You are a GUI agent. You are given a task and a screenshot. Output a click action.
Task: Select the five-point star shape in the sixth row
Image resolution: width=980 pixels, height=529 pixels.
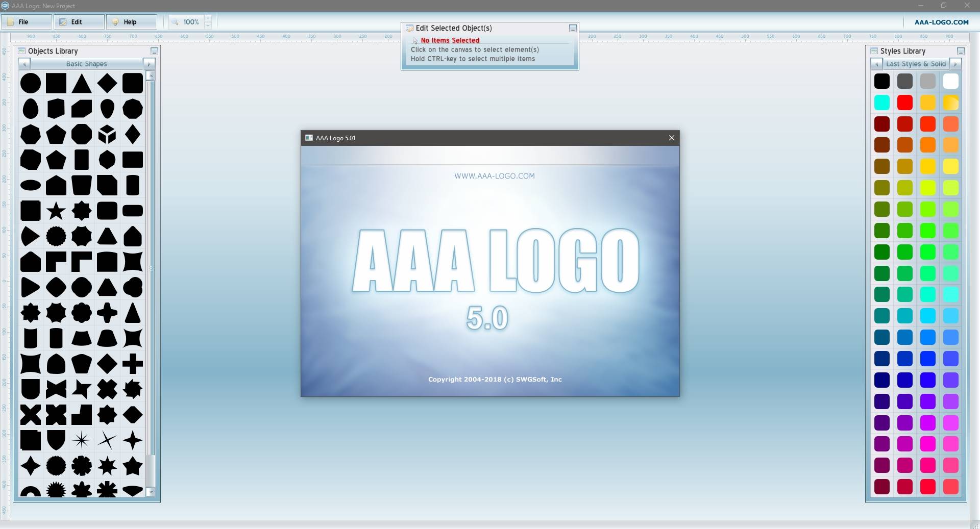(x=56, y=211)
